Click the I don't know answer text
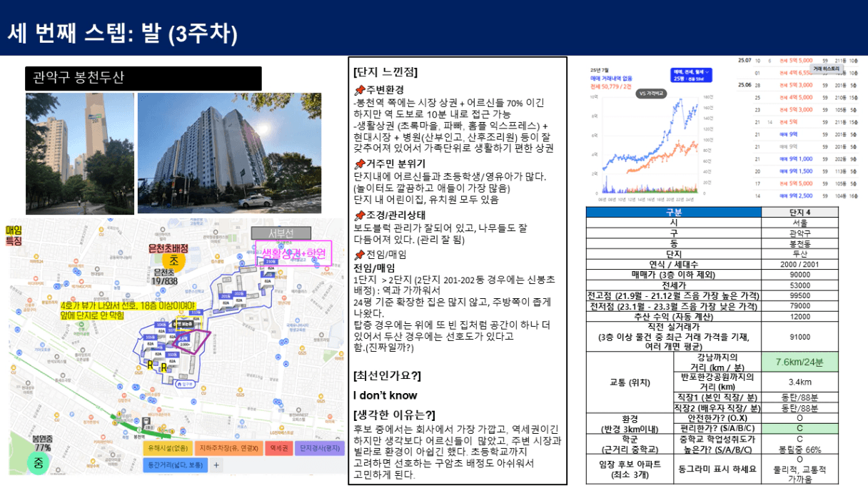This screenshot has width=868, height=488. point(385,395)
